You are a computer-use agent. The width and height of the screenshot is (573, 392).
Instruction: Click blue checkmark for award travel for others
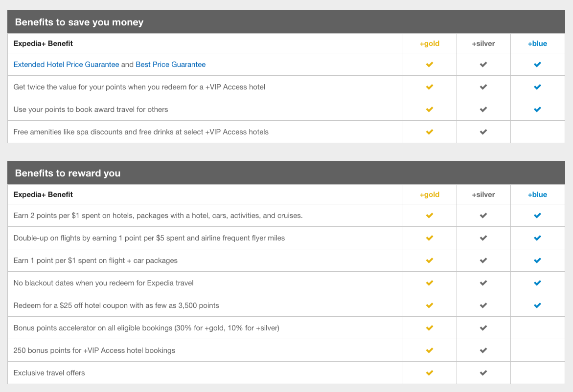point(538,109)
